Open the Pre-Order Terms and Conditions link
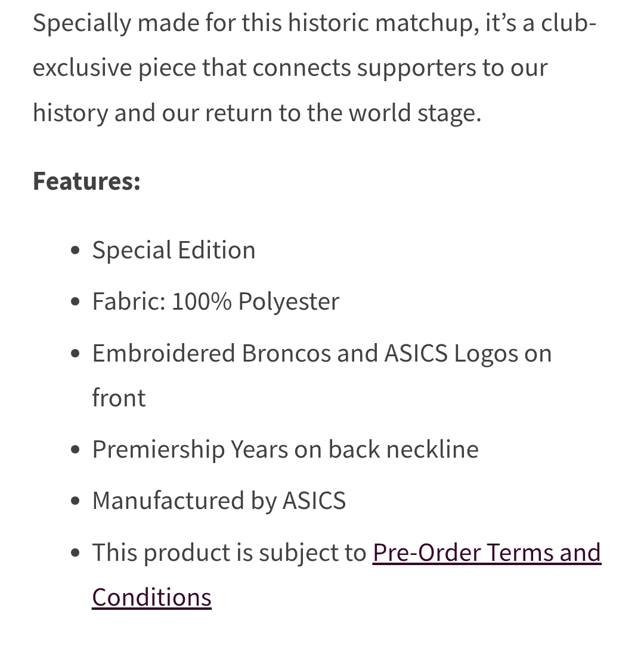The width and height of the screenshot is (644, 648). pyautogui.click(x=487, y=553)
